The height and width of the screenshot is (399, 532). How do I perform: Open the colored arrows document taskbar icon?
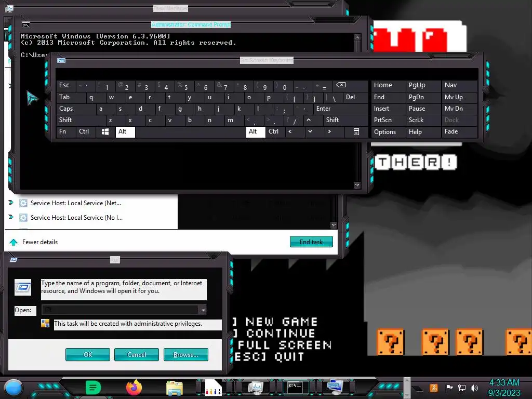click(x=214, y=388)
